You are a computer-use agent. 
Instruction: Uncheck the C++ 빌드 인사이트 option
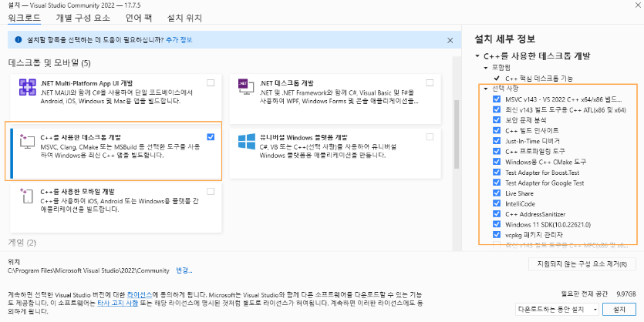tap(497, 130)
